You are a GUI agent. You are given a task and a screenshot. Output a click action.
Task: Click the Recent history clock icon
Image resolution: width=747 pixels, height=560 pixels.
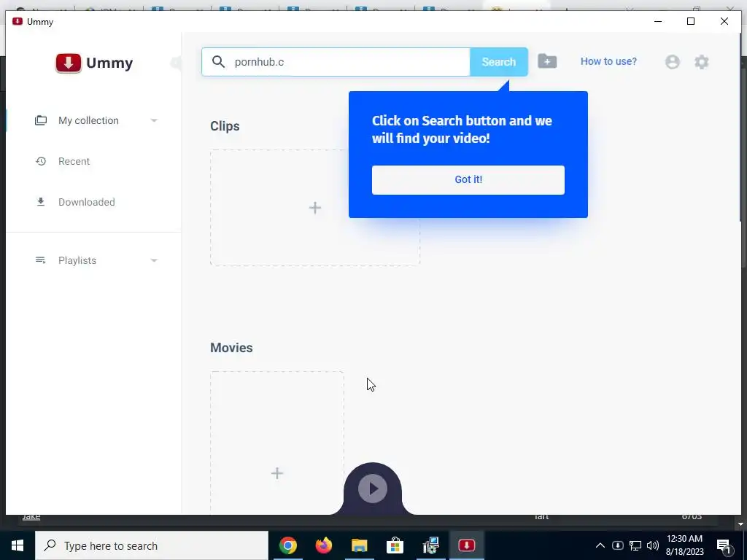(41, 161)
